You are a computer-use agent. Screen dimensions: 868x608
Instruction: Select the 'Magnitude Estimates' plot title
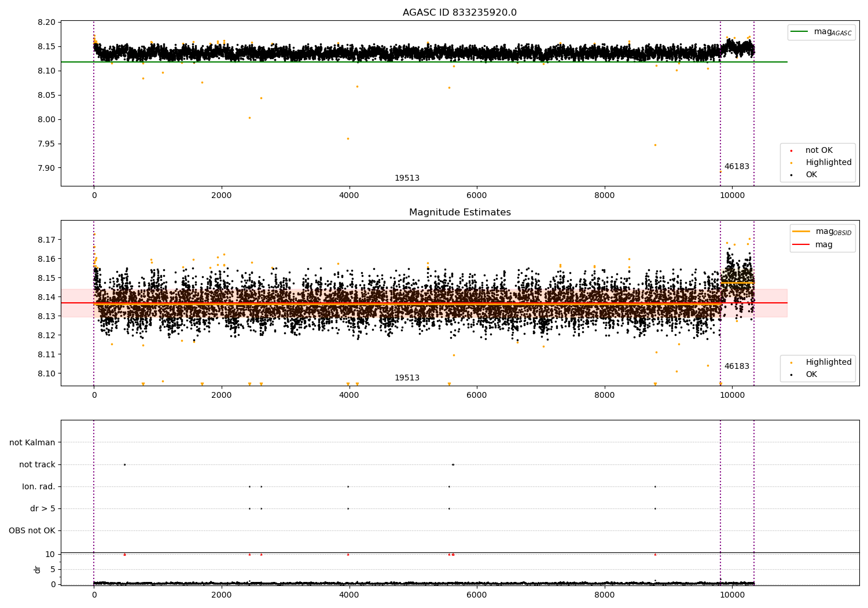[x=459, y=213]
